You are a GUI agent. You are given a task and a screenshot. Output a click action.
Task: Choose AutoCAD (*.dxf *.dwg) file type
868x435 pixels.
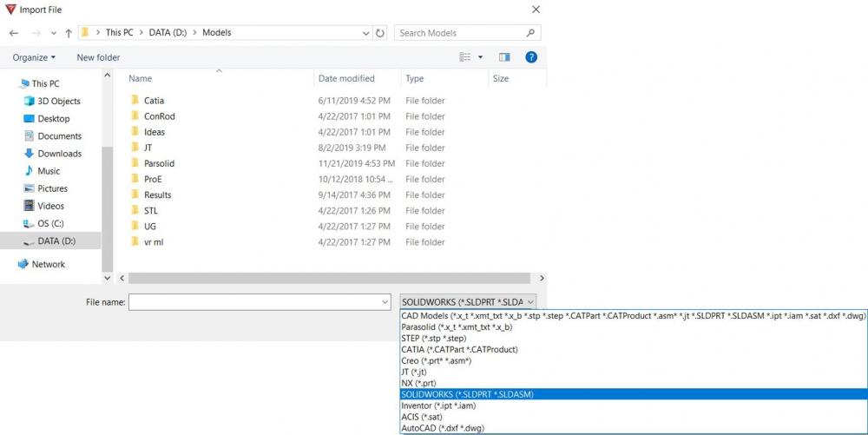634,428
